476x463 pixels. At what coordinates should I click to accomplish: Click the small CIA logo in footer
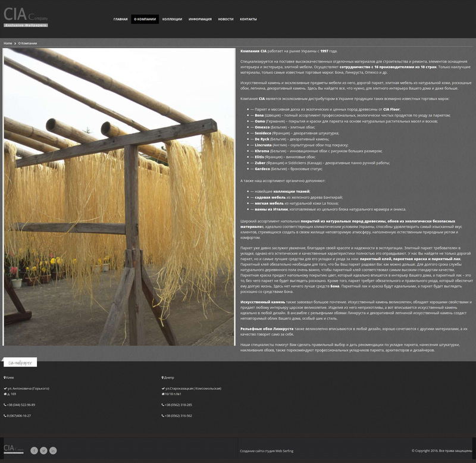point(13,449)
